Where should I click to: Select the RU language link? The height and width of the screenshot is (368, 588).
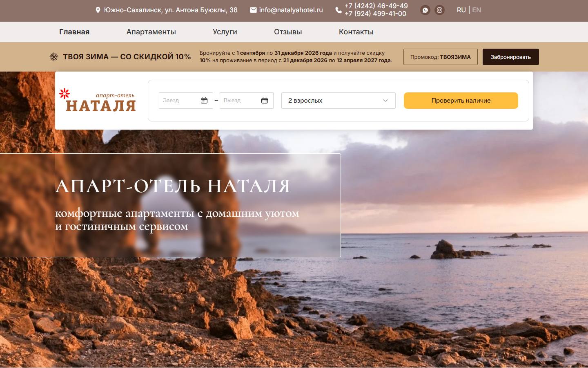461,10
